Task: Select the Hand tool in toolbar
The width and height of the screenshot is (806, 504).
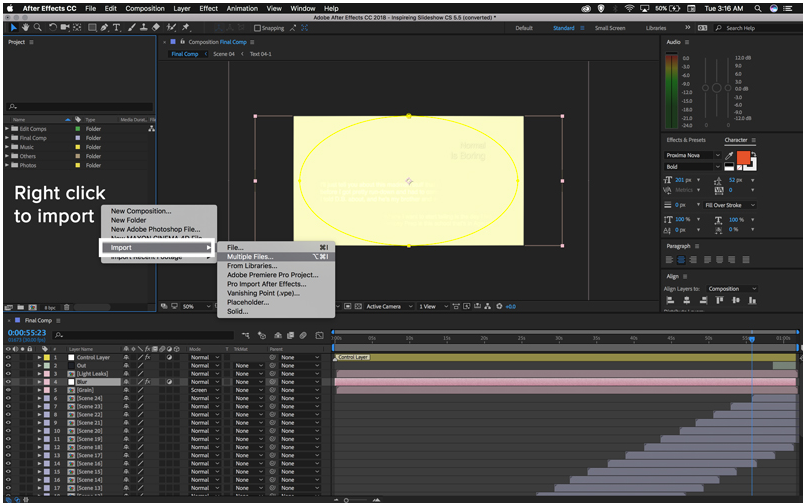Action: [x=23, y=28]
